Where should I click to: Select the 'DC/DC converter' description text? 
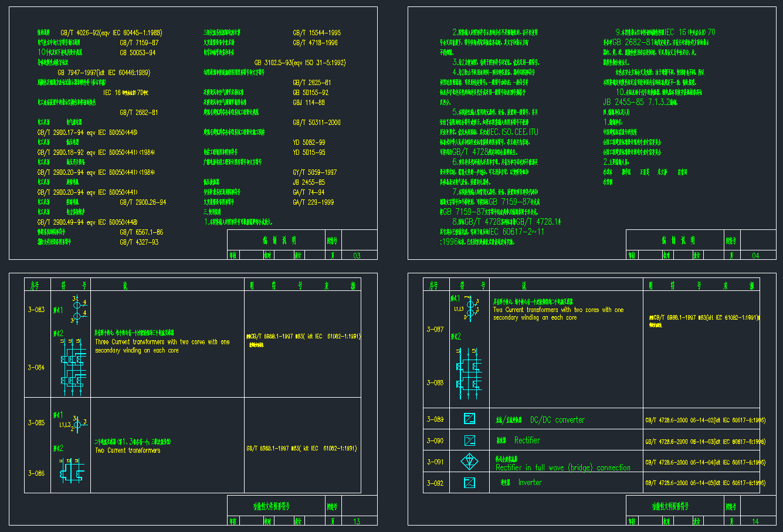tap(557, 420)
